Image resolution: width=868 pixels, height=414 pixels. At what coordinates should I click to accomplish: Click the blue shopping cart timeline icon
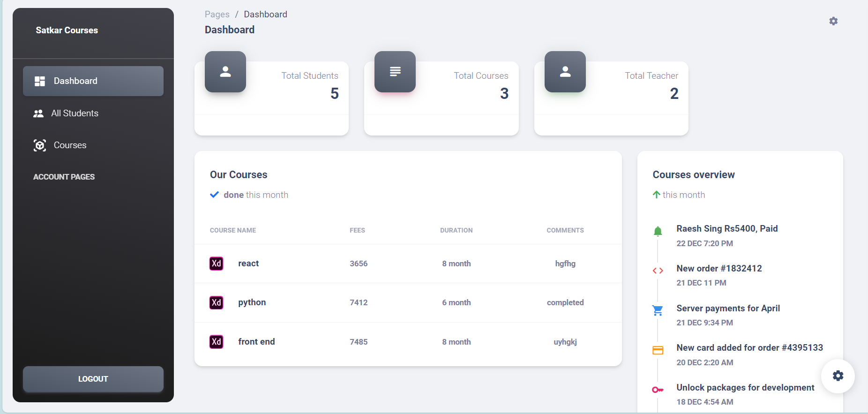point(658,310)
